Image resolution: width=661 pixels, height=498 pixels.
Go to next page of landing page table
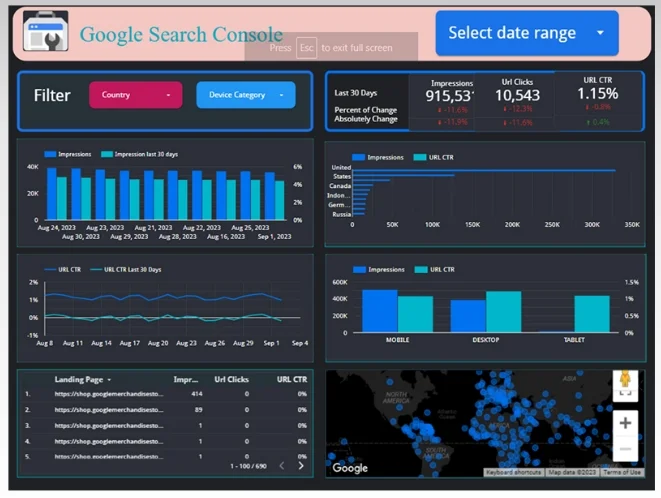pos(301,466)
